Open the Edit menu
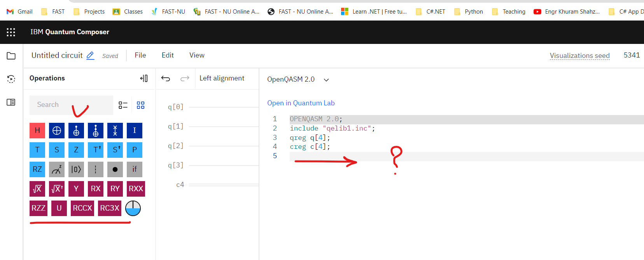This screenshot has width=644, height=260. point(168,55)
